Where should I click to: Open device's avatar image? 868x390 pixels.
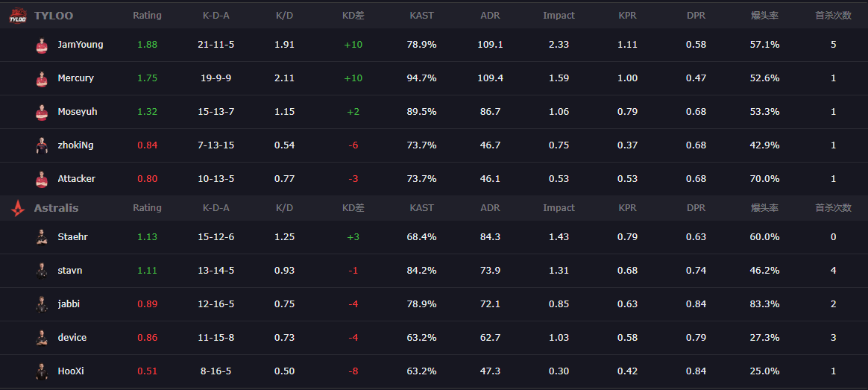tap(42, 338)
